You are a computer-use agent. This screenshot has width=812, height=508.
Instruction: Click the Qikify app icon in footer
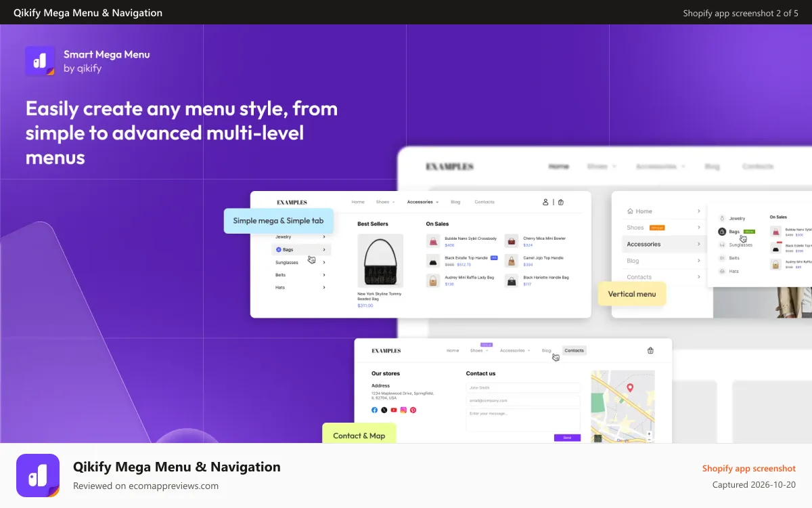pyautogui.click(x=38, y=475)
